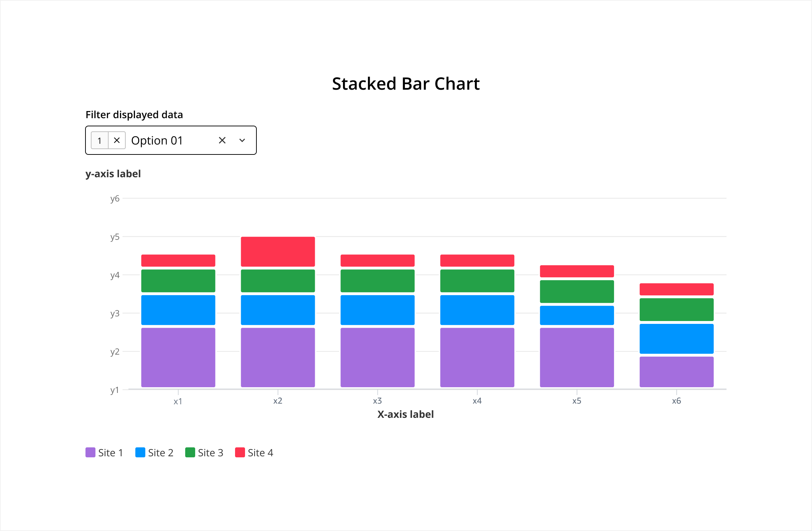The height and width of the screenshot is (531, 812).
Task: Click the selected count badge showing 1
Action: coord(100,140)
